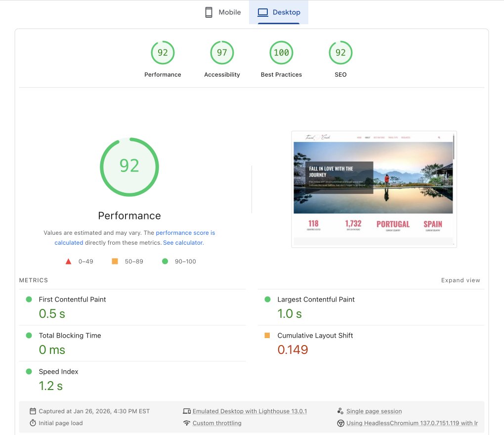The image size is (504, 435).
Task: Click the calendar icon beside capture date
Action: coord(33,411)
